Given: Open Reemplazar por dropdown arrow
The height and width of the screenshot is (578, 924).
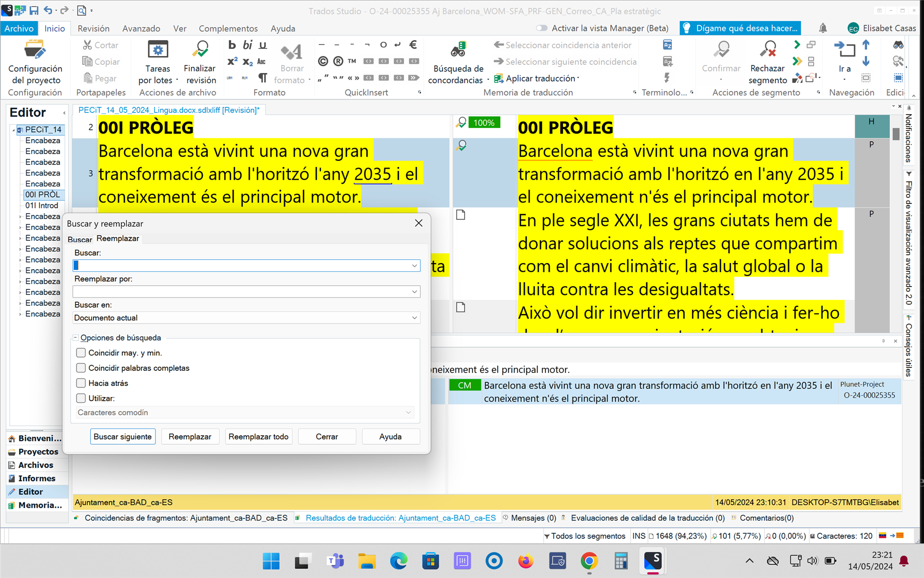Looking at the screenshot, I should pyautogui.click(x=414, y=292).
